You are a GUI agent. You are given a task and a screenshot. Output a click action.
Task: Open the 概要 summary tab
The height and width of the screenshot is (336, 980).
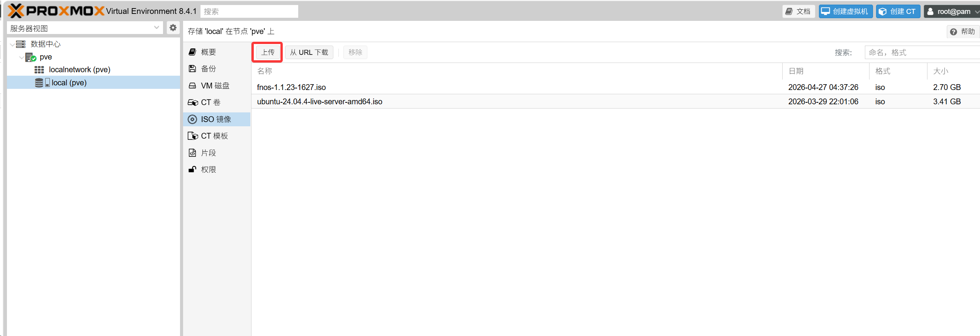[x=208, y=52]
